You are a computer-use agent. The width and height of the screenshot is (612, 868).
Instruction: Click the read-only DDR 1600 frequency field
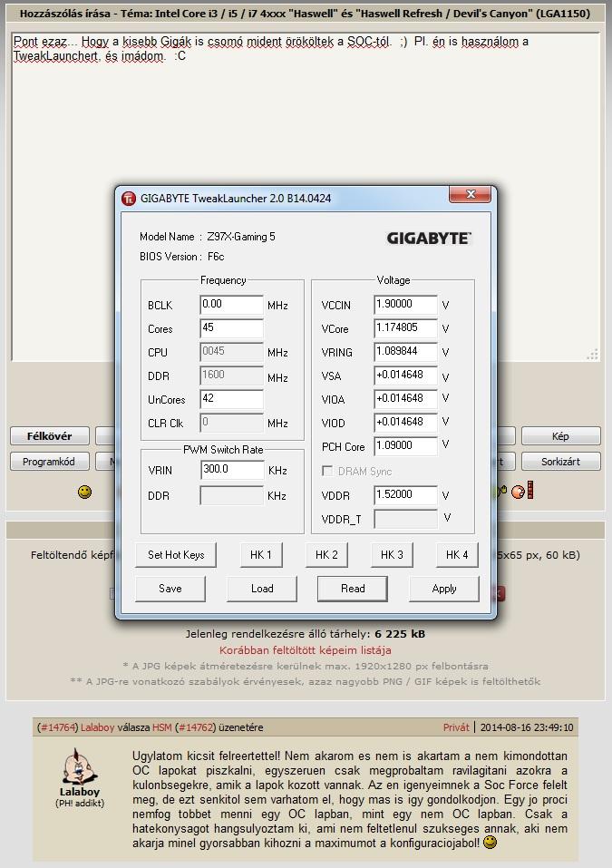(231, 375)
